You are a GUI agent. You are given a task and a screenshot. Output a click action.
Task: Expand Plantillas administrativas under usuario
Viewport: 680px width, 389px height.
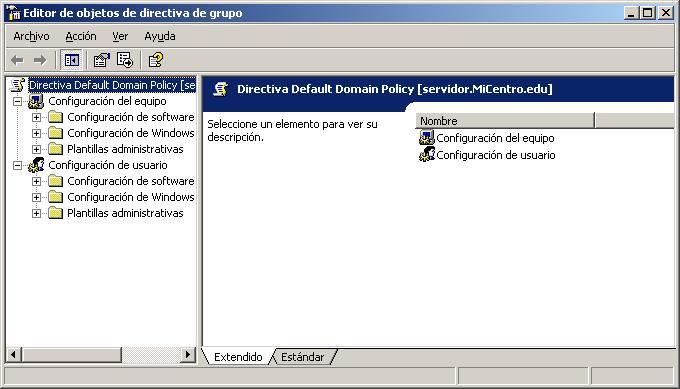click(x=36, y=214)
